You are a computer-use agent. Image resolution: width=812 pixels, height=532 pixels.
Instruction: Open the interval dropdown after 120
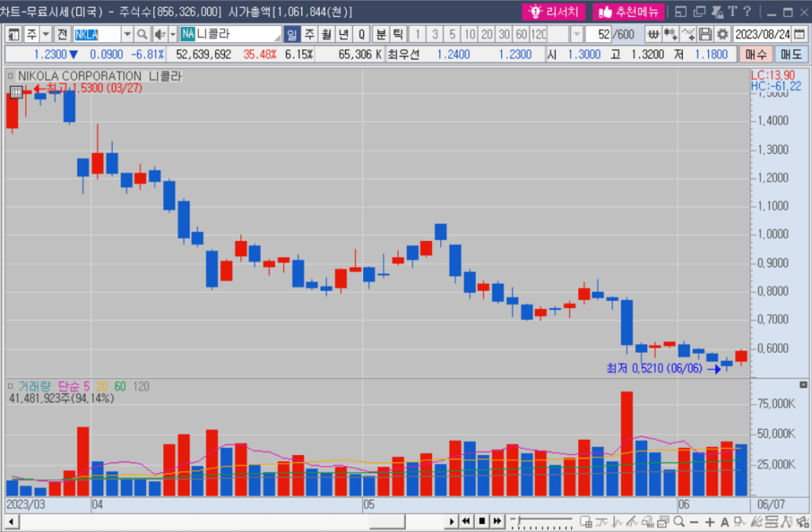pyautogui.click(x=576, y=34)
